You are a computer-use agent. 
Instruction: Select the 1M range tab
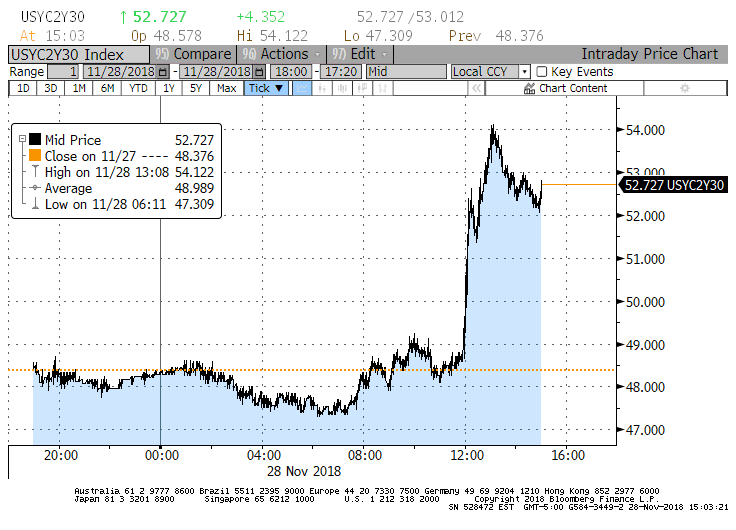(79, 88)
